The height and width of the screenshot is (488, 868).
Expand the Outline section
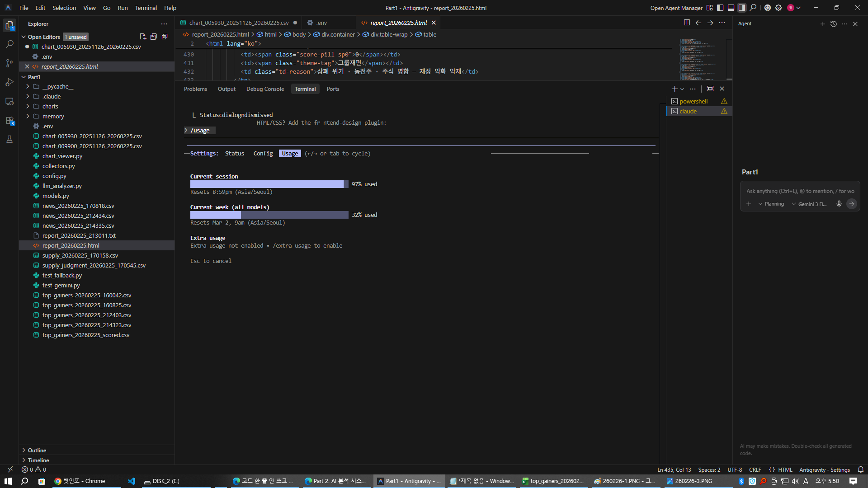tap(37, 450)
